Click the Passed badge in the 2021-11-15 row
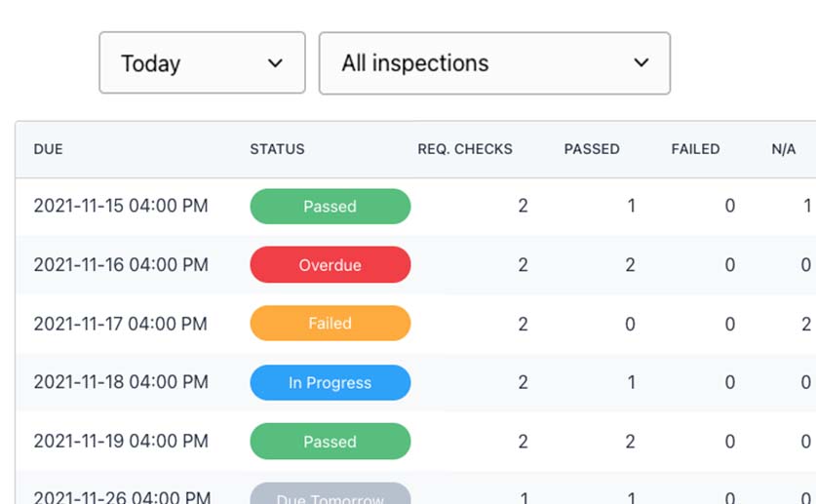 [330, 207]
